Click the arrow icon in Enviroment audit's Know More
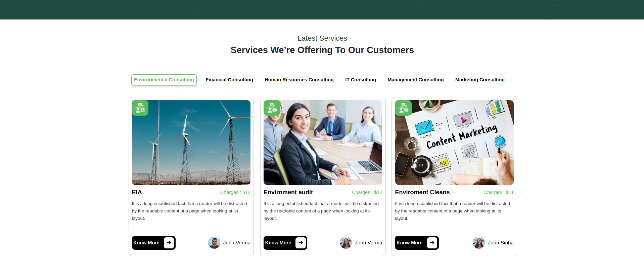The width and height of the screenshot is (644, 279). 301,243
